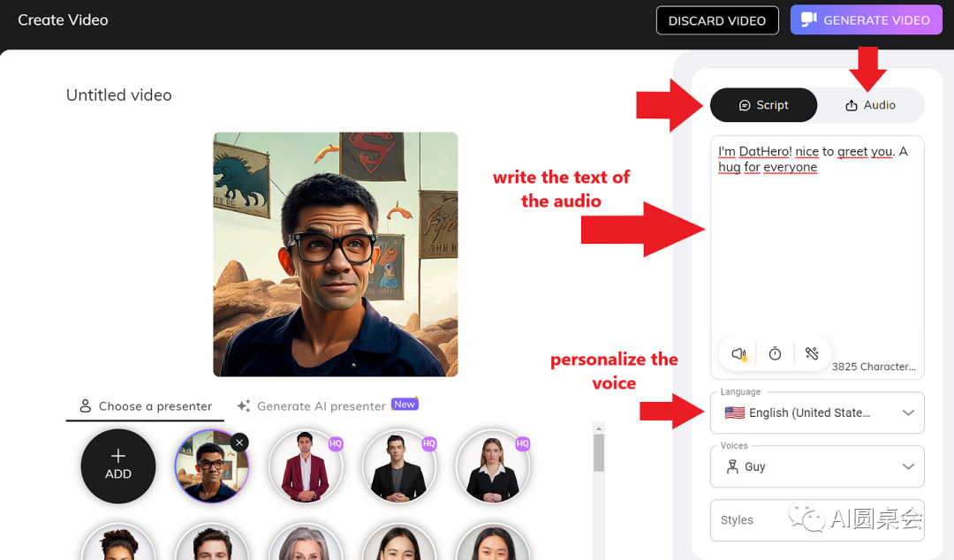This screenshot has height=560, width=954.
Task: Click the scrollbar up arrow in presenter list
Action: point(599,428)
